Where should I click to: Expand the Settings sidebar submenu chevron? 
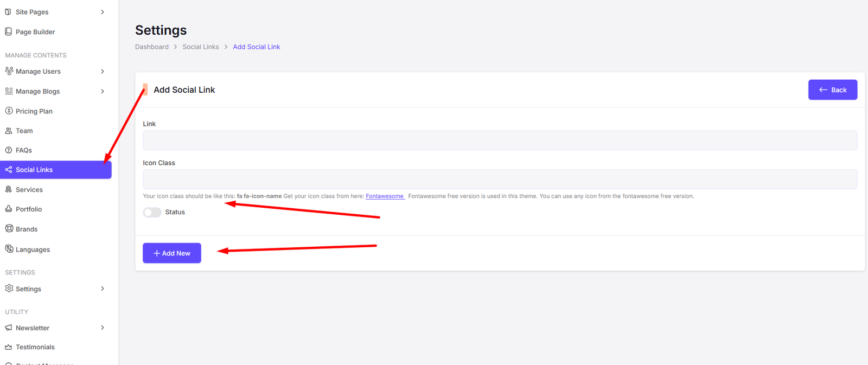point(103,289)
